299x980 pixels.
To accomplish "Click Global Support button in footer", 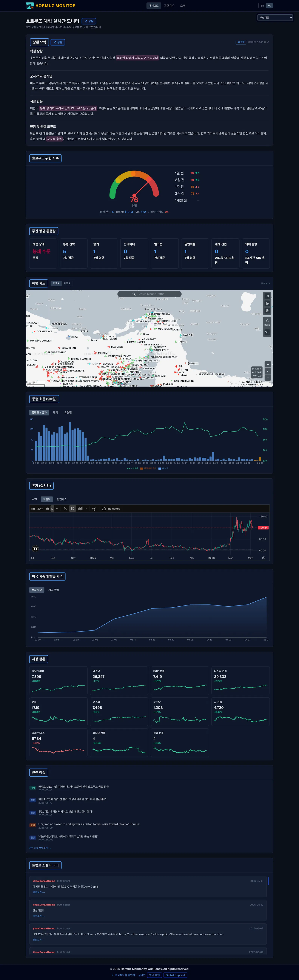I will click(x=175, y=975).
